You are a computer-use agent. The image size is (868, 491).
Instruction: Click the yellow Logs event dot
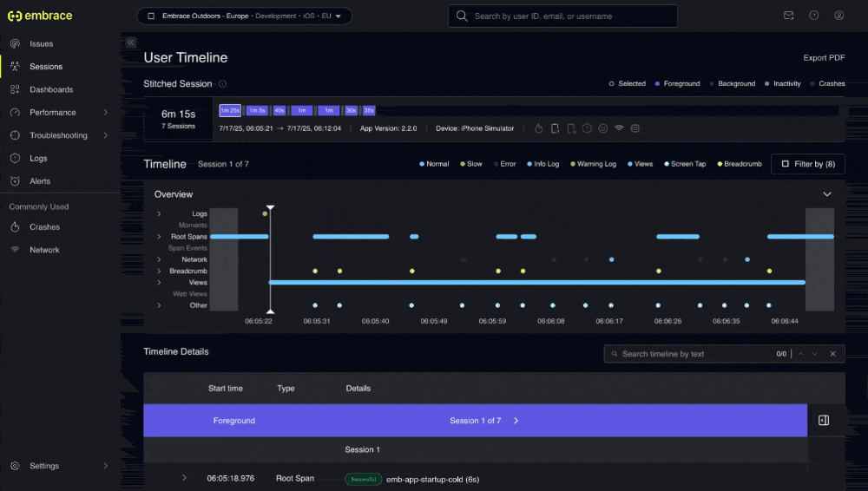[265, 213]
